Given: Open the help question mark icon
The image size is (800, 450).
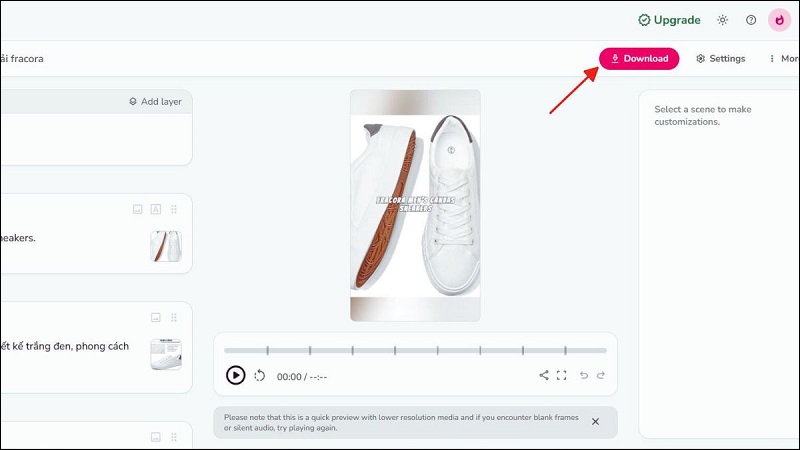Looking at the screenshot, I should (x=751, y=20).
